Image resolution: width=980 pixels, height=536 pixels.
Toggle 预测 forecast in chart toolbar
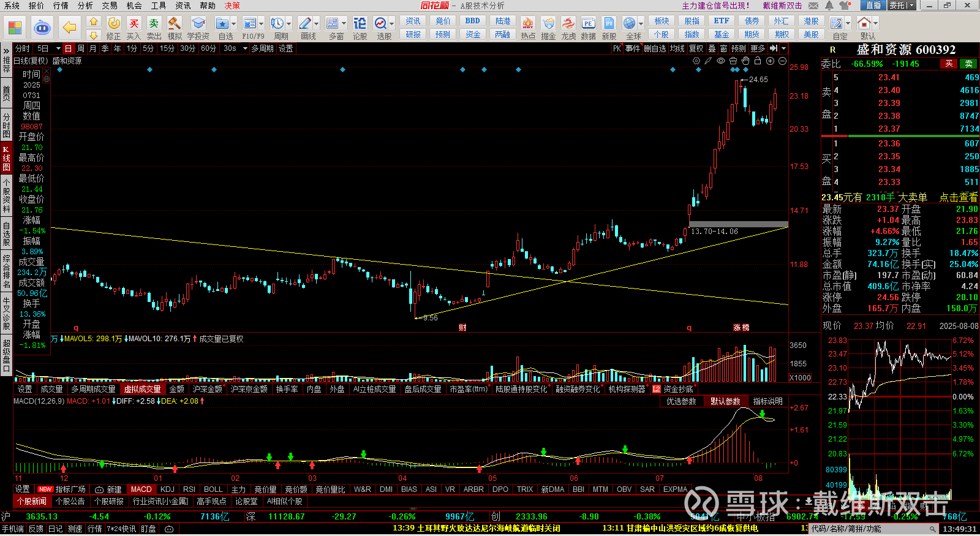click(739, 48)
